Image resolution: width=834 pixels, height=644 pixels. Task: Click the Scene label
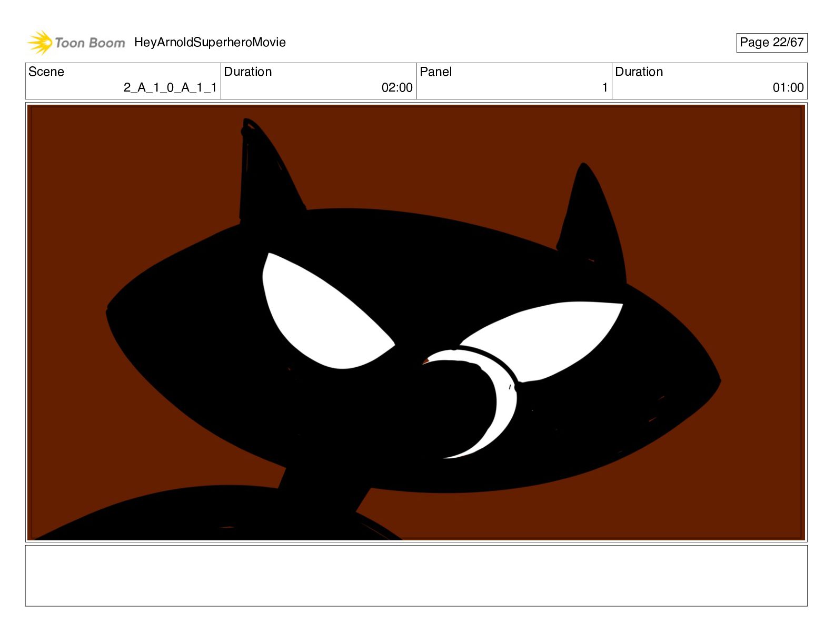tap(46, 72)
